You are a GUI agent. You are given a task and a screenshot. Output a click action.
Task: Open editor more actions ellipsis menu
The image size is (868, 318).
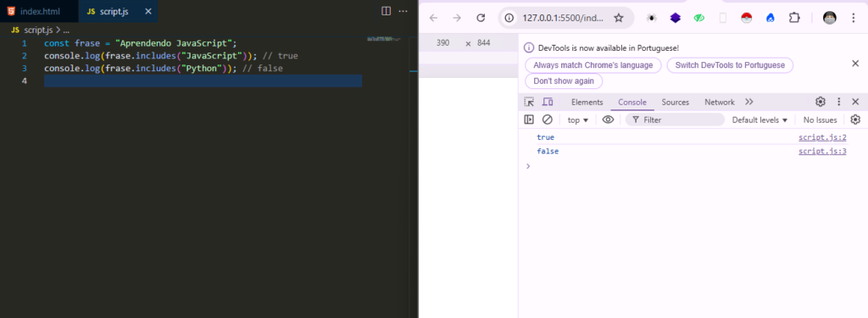tap(403, 11)
